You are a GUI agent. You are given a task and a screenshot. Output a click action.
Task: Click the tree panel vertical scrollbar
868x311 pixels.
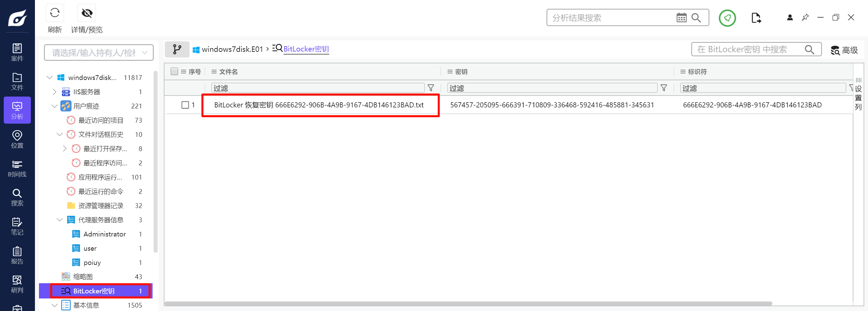click(156, 162)
